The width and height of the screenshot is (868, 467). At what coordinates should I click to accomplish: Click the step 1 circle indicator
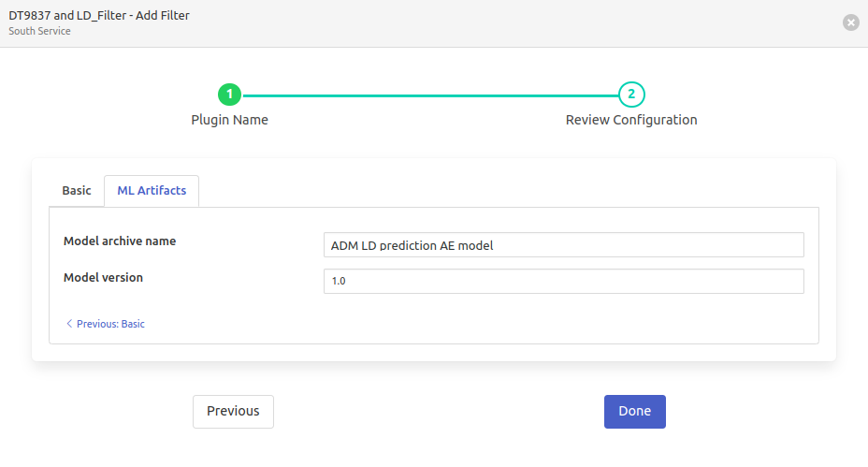tap(229, 95)
